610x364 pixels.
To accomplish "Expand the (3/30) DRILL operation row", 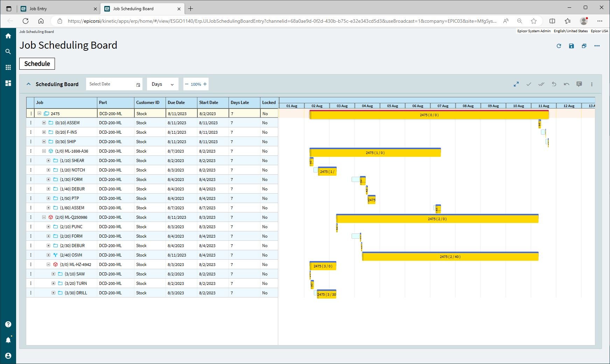I will click(53, 293).
